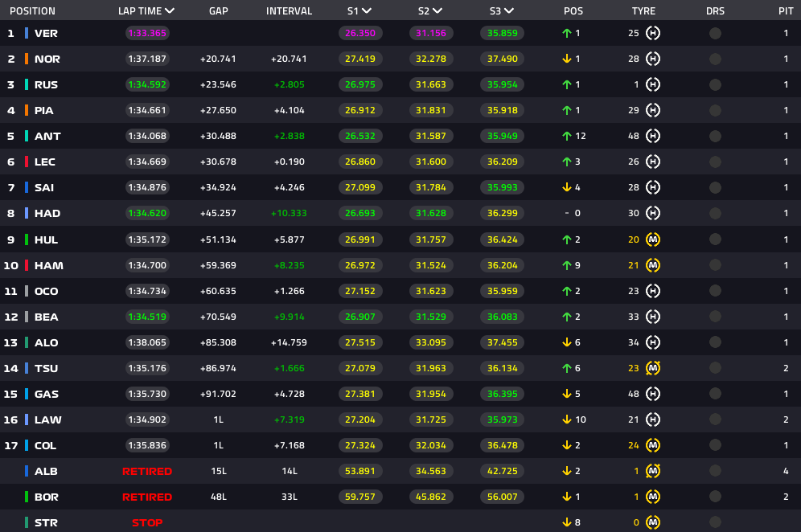
Task: Open the S1 sector column dropdown
Action: 367,11
